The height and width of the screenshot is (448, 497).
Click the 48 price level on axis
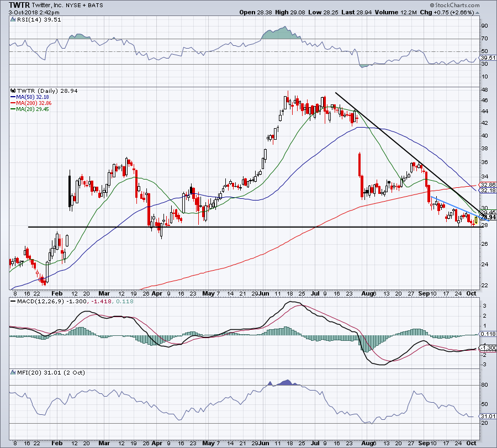coord(484,89)
